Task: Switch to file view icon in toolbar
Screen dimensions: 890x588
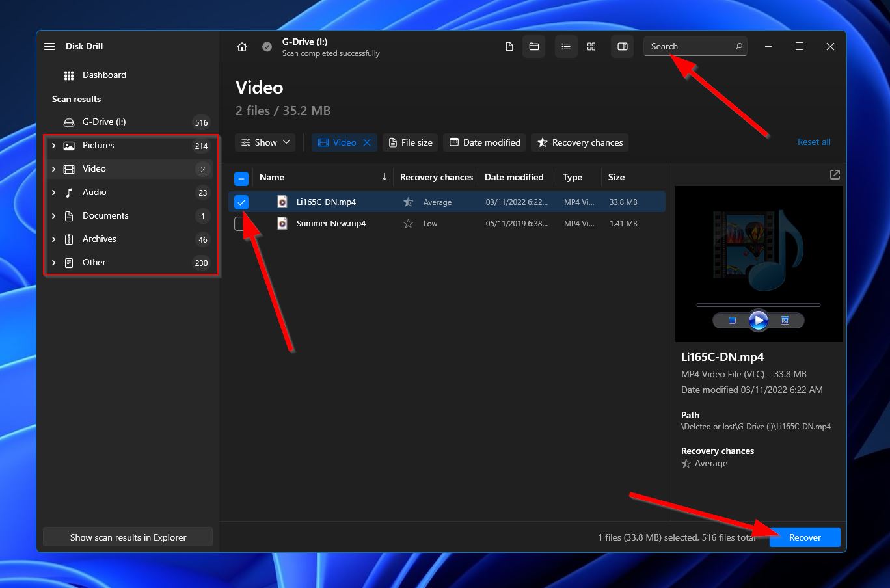Action: pyautogui.click(x=509, y=47)
